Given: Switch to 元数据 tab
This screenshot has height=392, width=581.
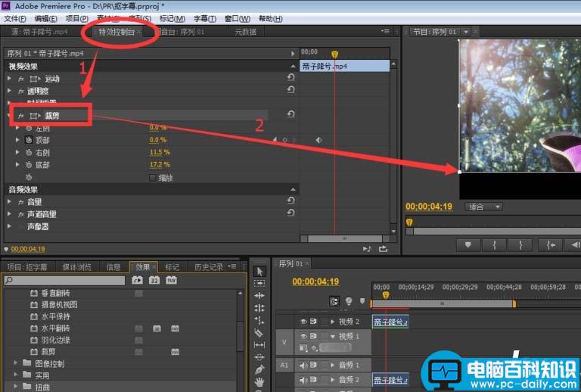Looking at the screenshot, I should (245, 32).
